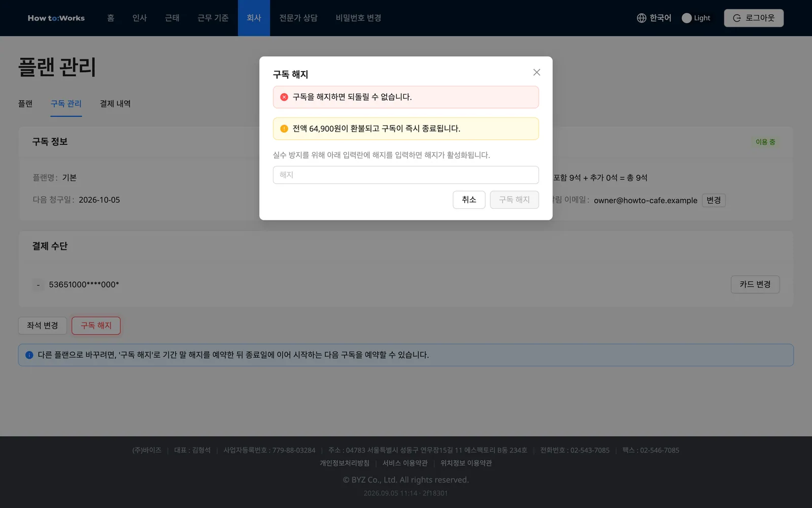Image resolution: width=812 pixels, height=508 pixels.
Task: Click the 로그아웃 button
Action: (x=754, y=18)
